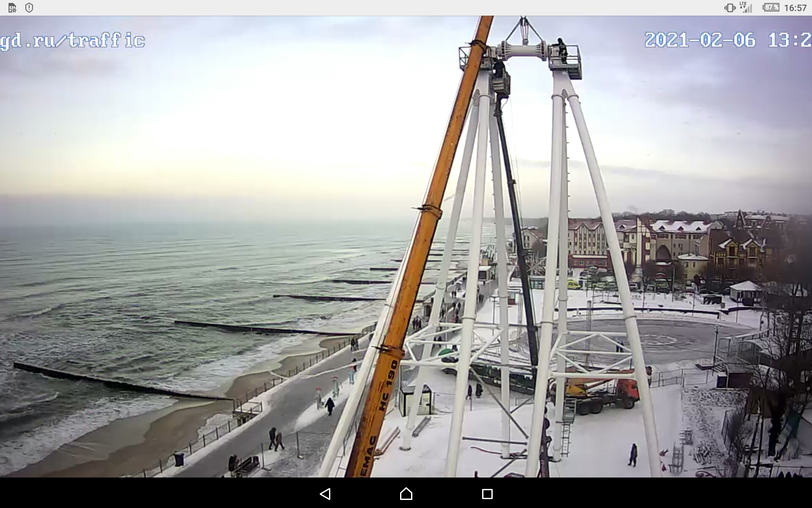Open recent apps with square button
The height and width of the screenshot is (508, 812).
(487, 494)
